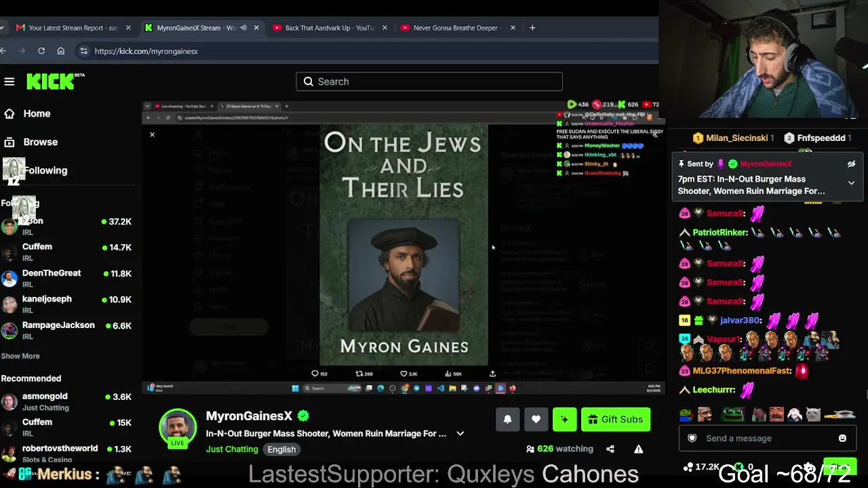This screenshot has width=868, height=488.
Task: Close the photo overlay inside the stream
Action: pyautogui.click(x=152, y=134)
